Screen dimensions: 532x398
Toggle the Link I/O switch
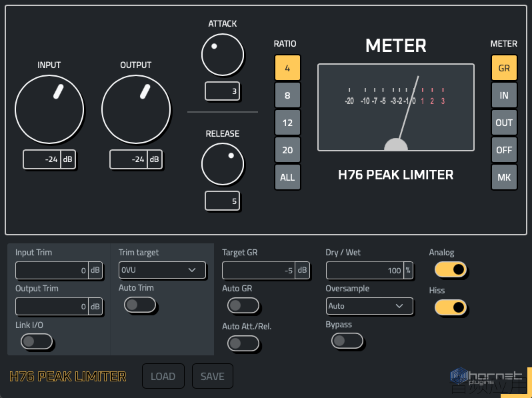[37, 341]
